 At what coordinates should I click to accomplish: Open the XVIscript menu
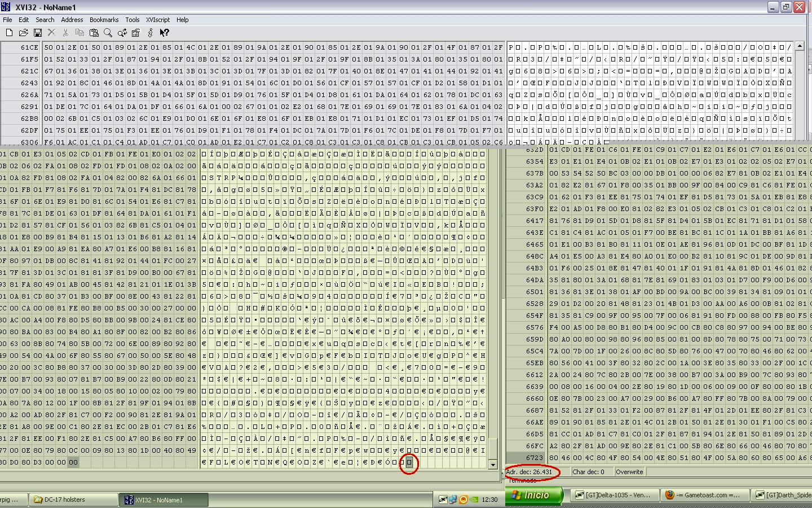(x=158, y=20)
